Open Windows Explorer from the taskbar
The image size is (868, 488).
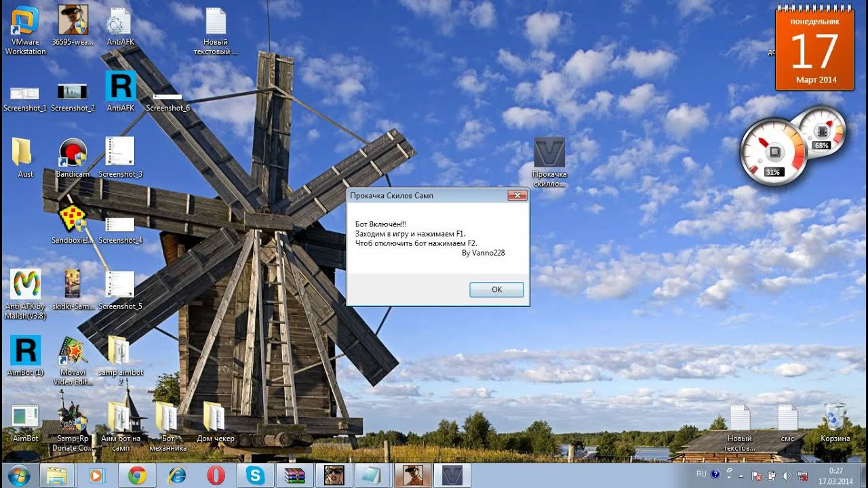[x=57, y=475]
